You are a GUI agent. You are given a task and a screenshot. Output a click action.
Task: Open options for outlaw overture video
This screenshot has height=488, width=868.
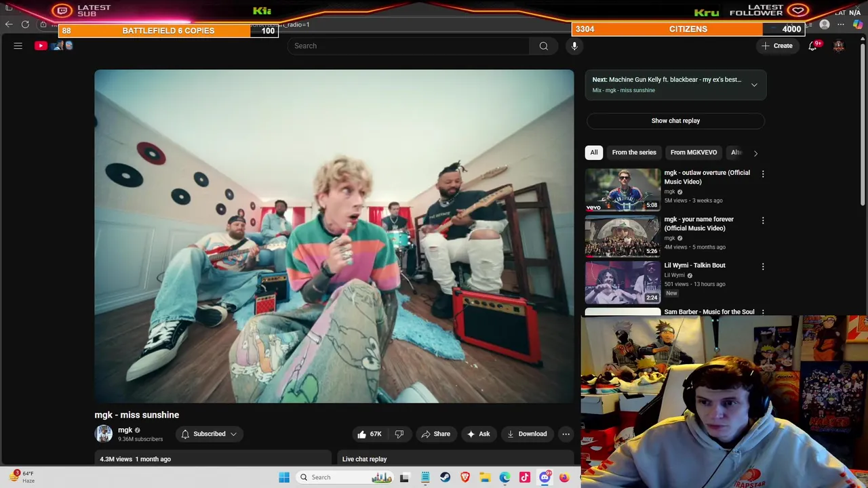click(763, 174)
